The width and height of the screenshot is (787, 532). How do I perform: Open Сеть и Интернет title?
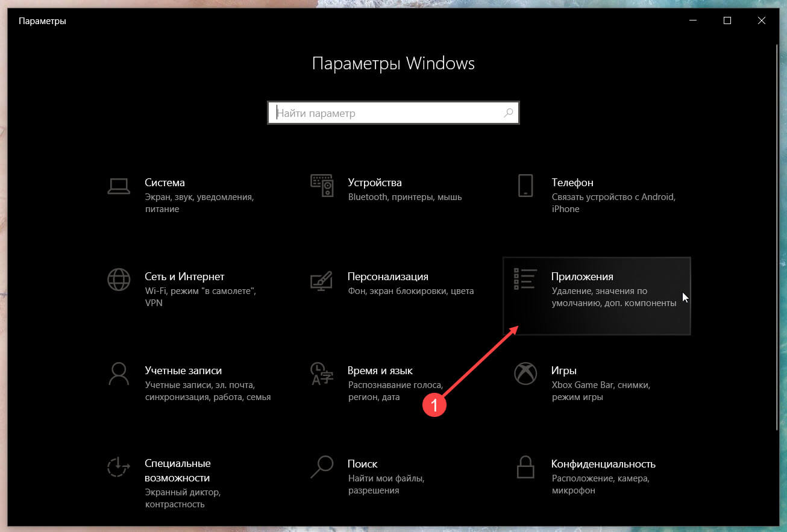tap(184, 277)
